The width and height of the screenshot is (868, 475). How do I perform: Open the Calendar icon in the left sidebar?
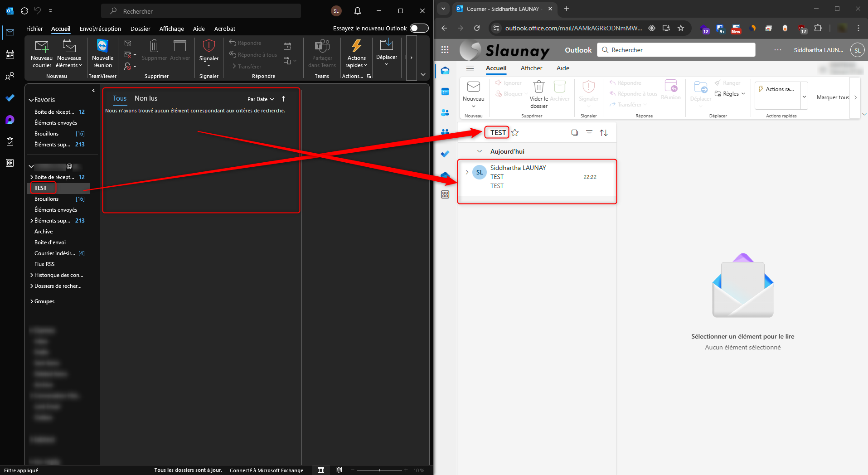pos(10,54)
